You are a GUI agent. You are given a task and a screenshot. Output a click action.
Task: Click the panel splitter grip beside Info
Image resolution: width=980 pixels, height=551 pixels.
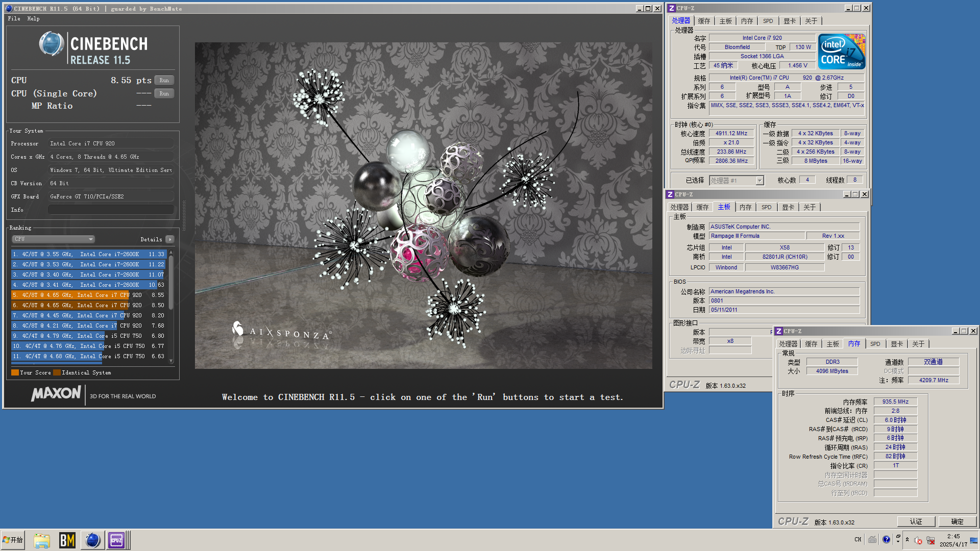tap(184, 214)
